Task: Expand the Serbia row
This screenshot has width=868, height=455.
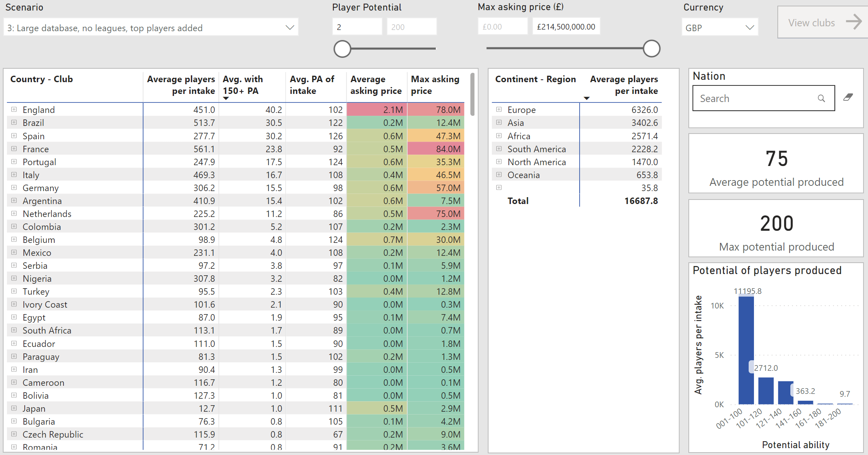Action: pyautogui.click(x=14, y=265)
